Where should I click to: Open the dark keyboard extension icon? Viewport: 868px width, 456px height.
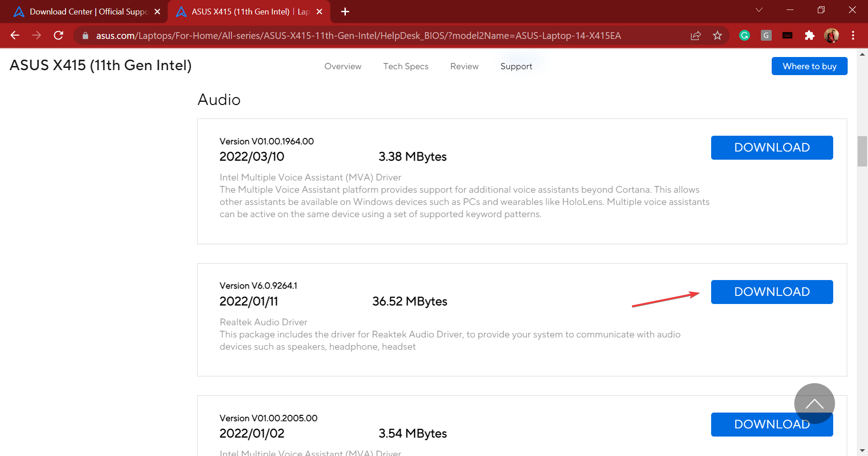tap(788, 35)
